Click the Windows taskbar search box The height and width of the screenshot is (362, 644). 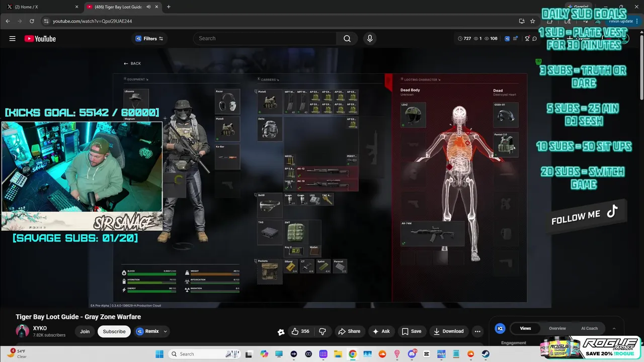click(205, 354)
